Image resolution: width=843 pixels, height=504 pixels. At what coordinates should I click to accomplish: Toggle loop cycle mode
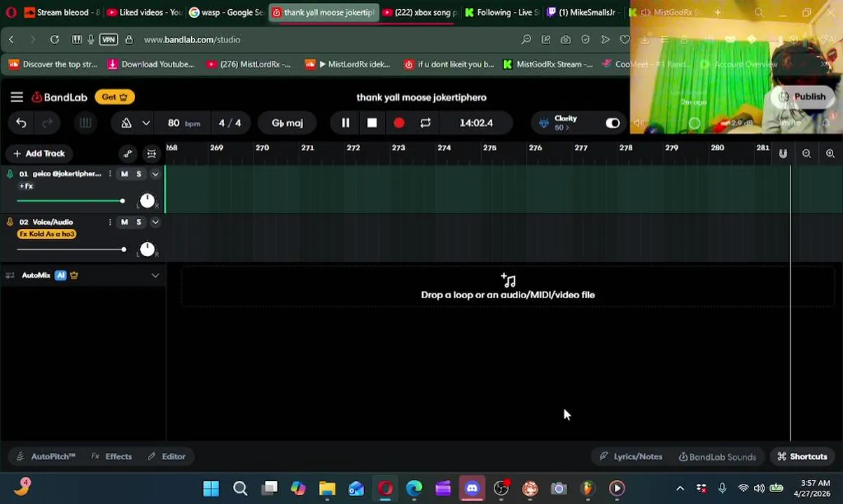click(425, 123)
